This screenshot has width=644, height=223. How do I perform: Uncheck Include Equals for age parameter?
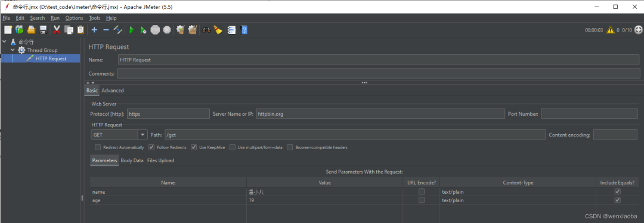617,200
